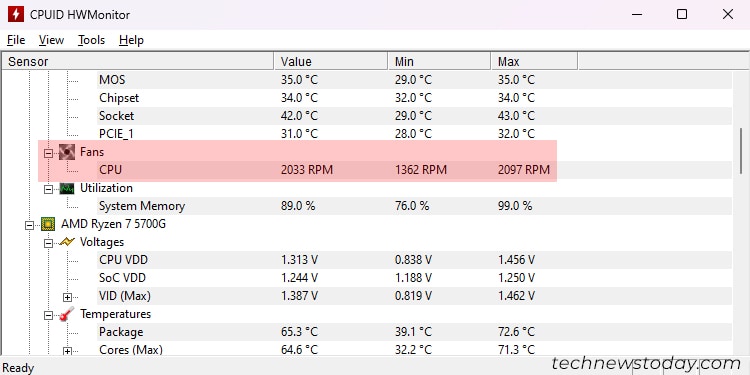750x375 pixels.
Task: Click the 31.0 °C PCIE_1 value
Action: pos(299,134)
